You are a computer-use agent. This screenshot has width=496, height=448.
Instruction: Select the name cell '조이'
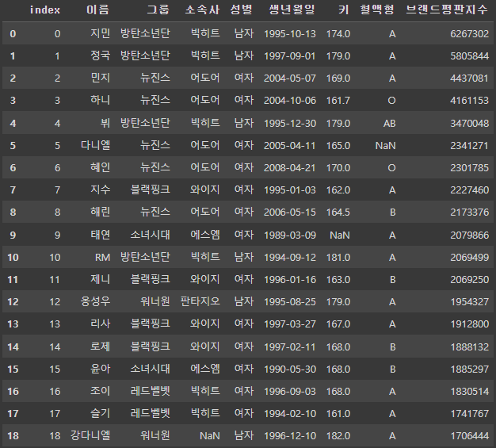(101, 391)
